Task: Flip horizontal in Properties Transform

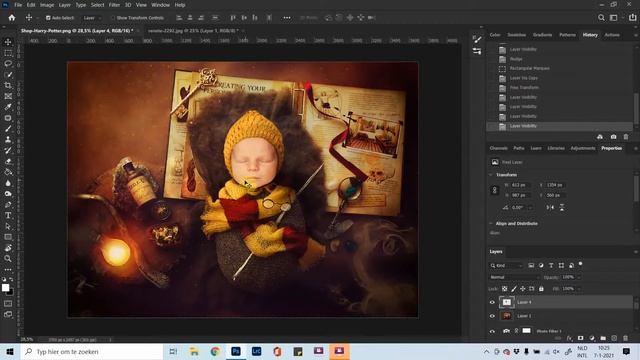Action: 550,207
